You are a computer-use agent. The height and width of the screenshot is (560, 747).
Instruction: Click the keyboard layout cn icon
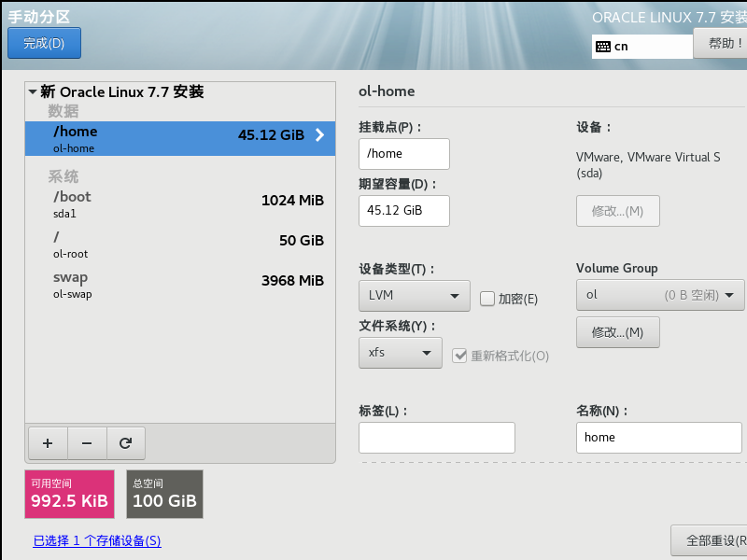[x=602, y=46]
